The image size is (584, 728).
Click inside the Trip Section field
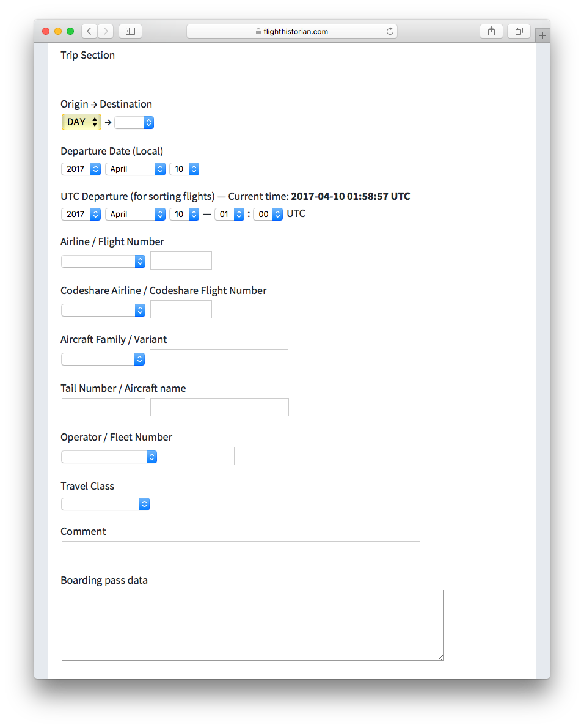click(x=81, y=73)
